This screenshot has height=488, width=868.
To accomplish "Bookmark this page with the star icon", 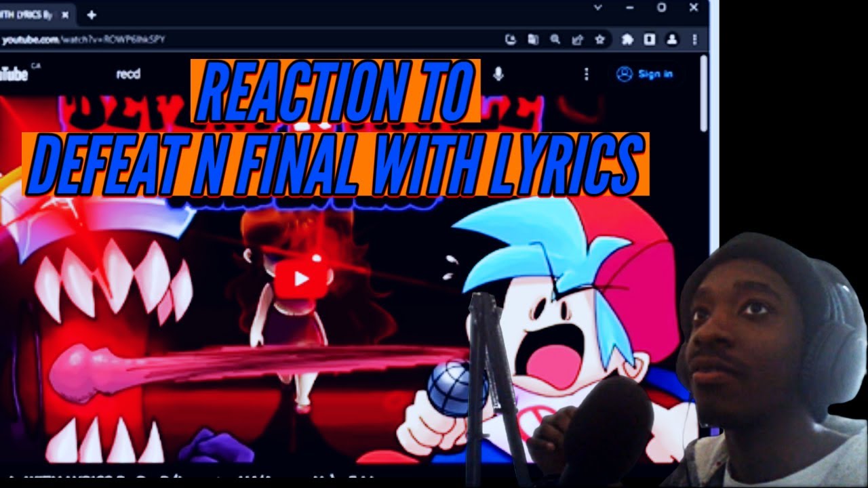I will (x=599, y=39).
